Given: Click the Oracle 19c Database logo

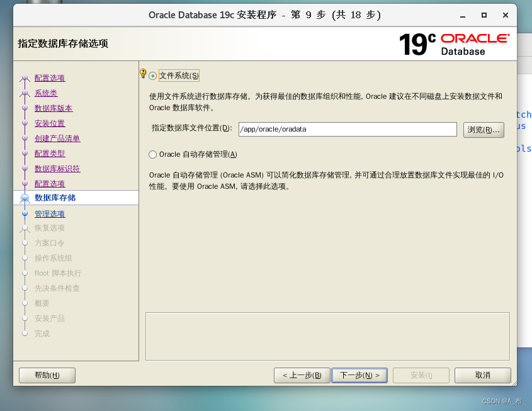Looking at the screenshot, I should (455, 44).
